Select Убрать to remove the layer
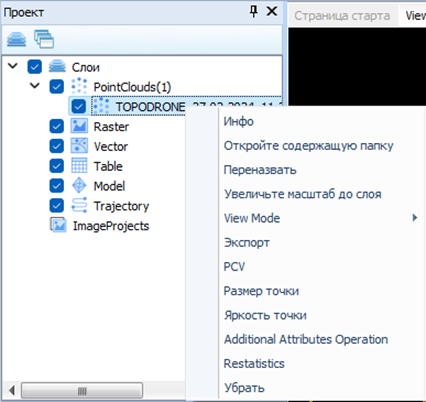 244,388
